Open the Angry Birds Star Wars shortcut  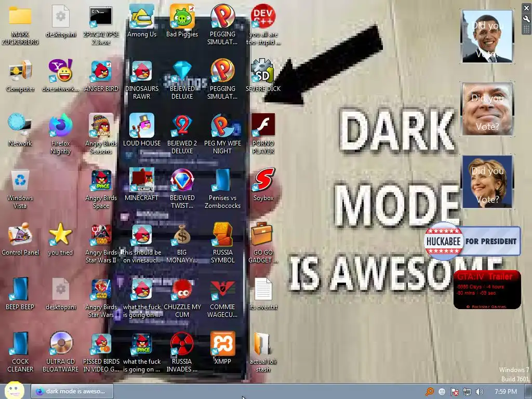click(101, 298)
